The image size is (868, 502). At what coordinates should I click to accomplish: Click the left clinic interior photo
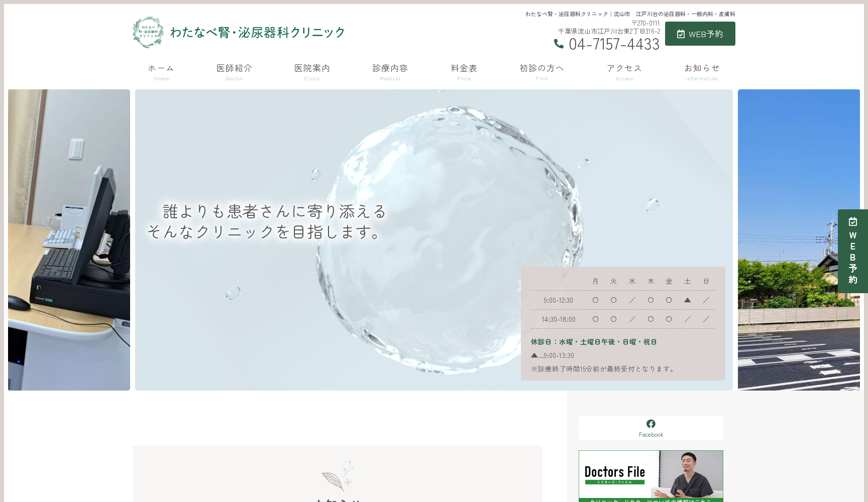click(68, 240)
